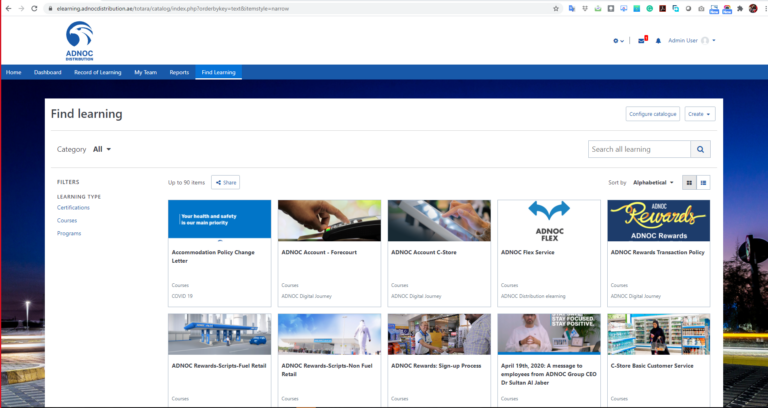
Task: Open the Adobe Acrobat extension icon
Action: coord(662,8)
